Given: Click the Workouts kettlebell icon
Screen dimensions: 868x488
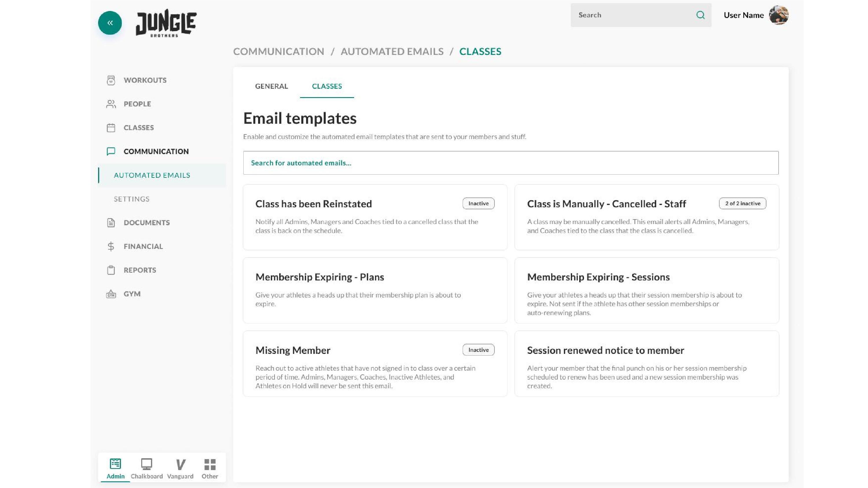Looking at the screenshot, I should coord(111,80).
